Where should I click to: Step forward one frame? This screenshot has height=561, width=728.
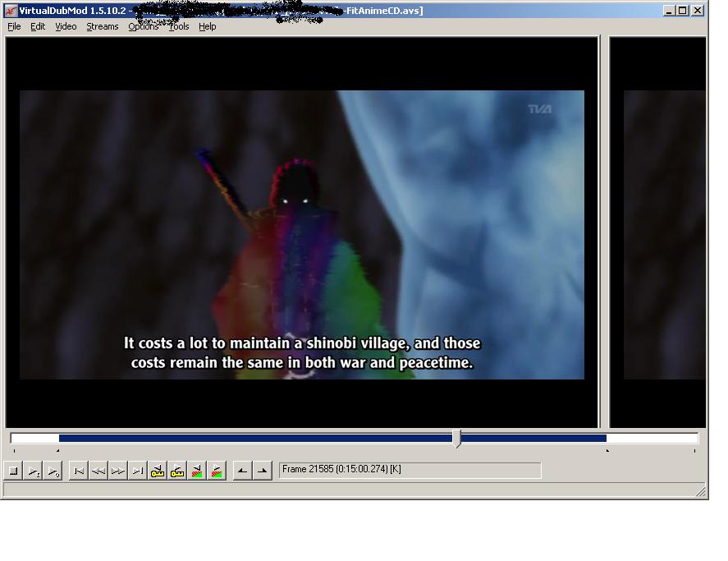[x=118, y=471]
